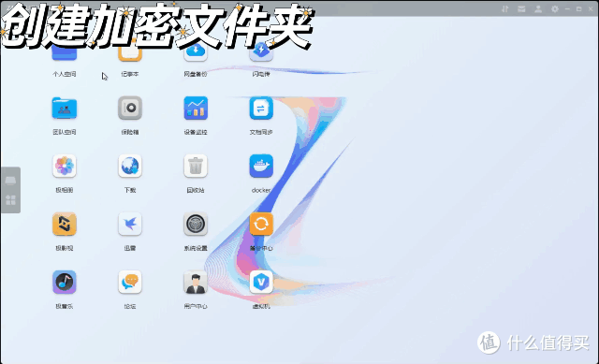
Task: Launch the 网盘备份 cloud drive backup app
Action: pyautogui.click(x=196, y=51)
